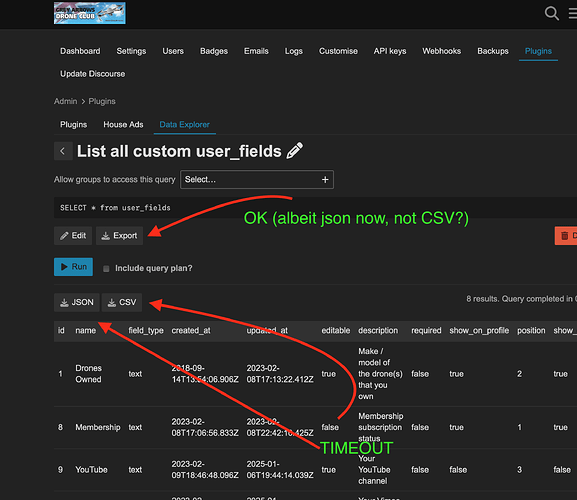Click the id column header
The height and width of the screenshot is (500, 577).
click(x=61, y=330)
